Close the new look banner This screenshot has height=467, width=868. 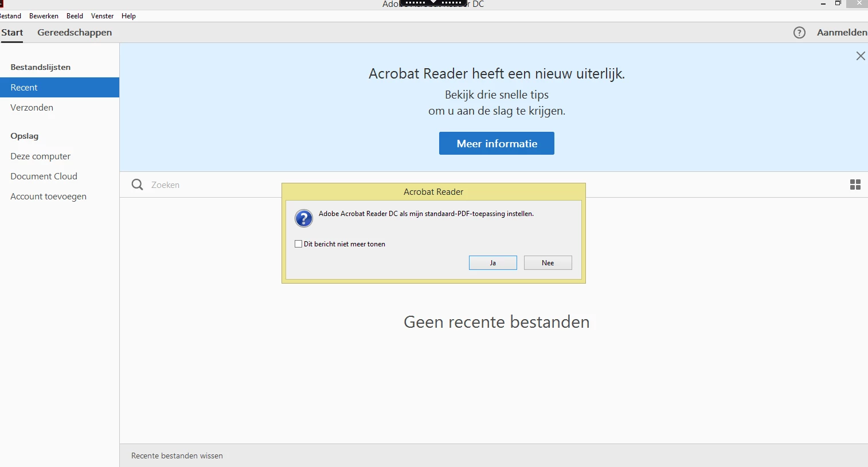(861, 56)
